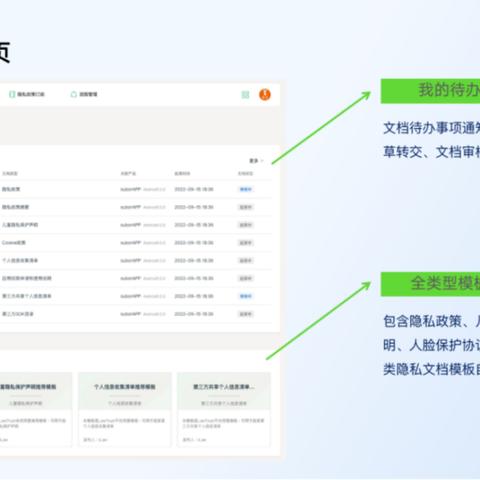Click the green bag icon in top navigation
Screen dimensions: 480x480
tap(74, 94)
